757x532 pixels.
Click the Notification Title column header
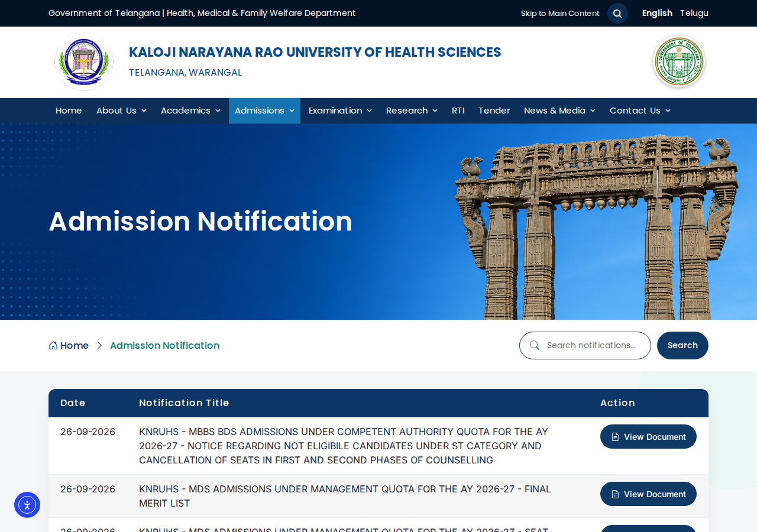coord(184,403)
